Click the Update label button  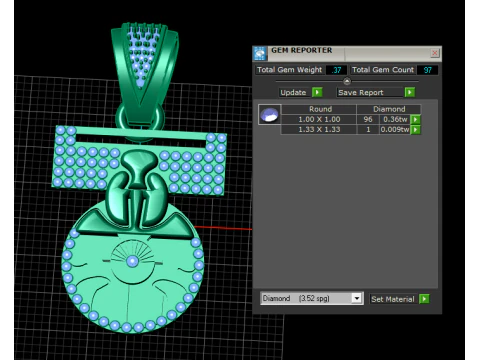293,92
